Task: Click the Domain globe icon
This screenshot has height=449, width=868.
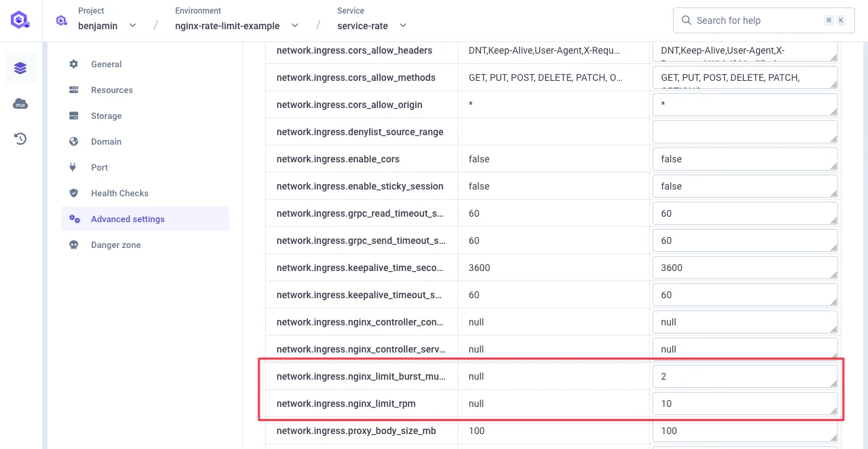Action: tap(74, 141)
